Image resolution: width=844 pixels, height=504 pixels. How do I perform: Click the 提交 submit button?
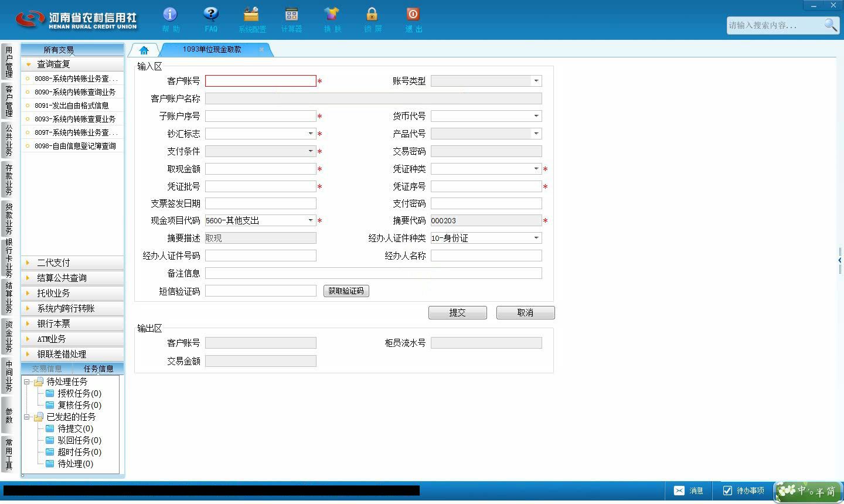pos(458,313)
